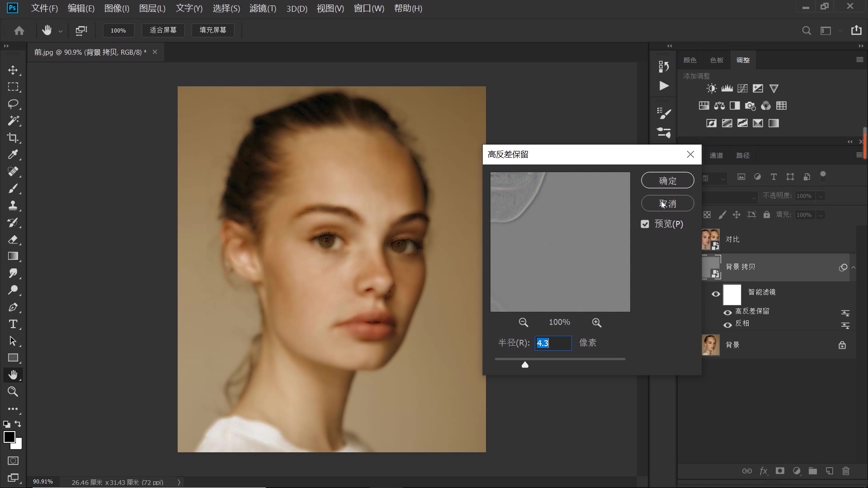Toggle visibility of 反相 smart filter
The image size is (868, 488).
pos(727,325)
